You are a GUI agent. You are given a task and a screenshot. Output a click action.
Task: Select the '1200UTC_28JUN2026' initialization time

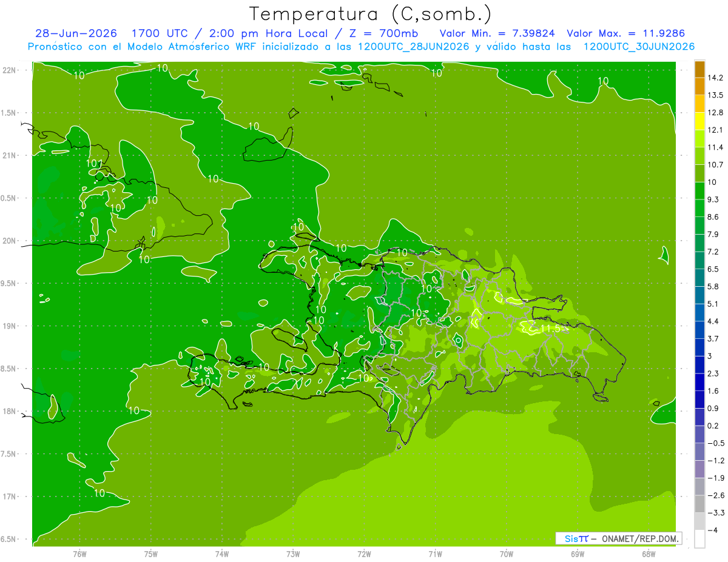pos(413,46)
